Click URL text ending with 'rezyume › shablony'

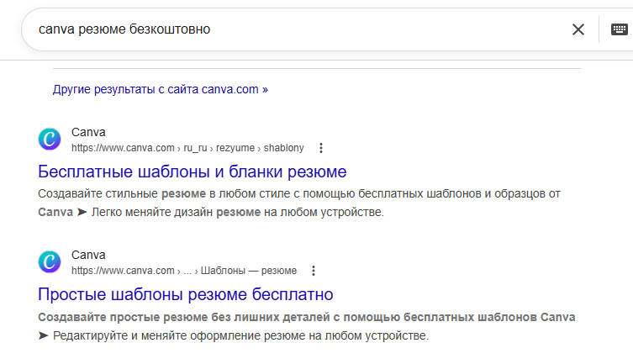click(187, 148)
